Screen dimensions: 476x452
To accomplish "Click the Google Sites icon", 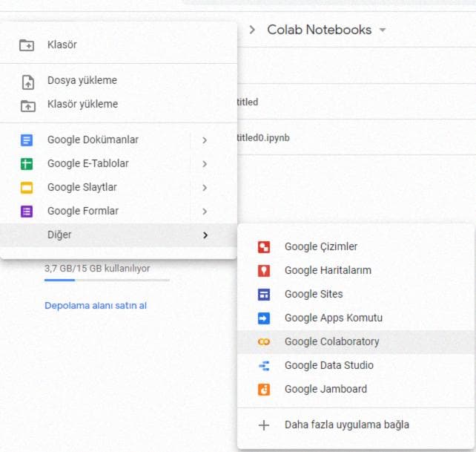I will pyautogui.click(x=264, y=294).
